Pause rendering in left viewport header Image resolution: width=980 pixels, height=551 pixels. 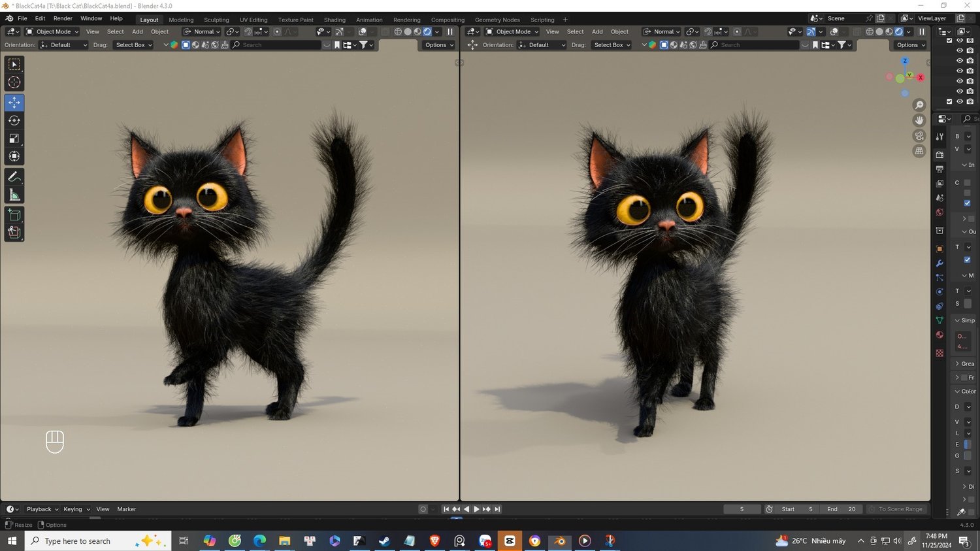450,31
